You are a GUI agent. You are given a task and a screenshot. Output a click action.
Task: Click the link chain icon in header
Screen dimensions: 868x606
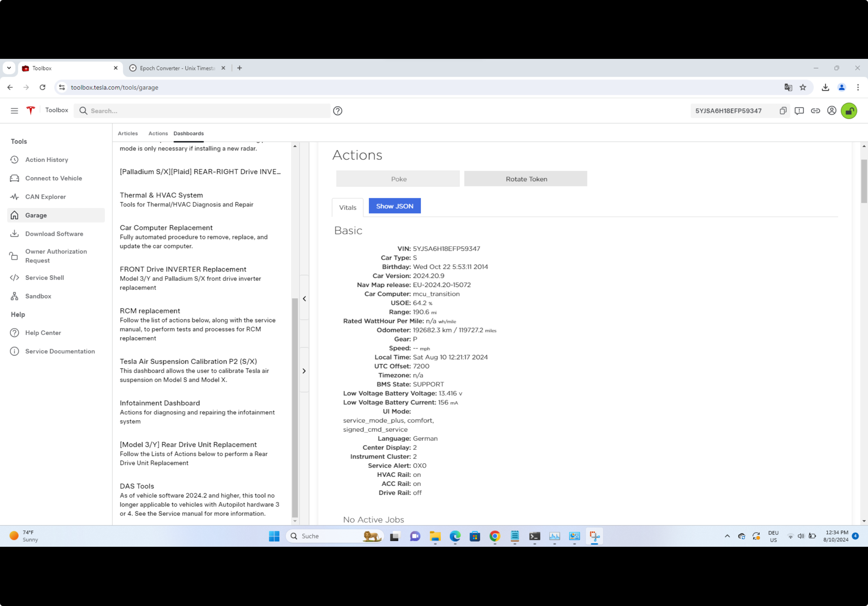click(x=815, y=111)
